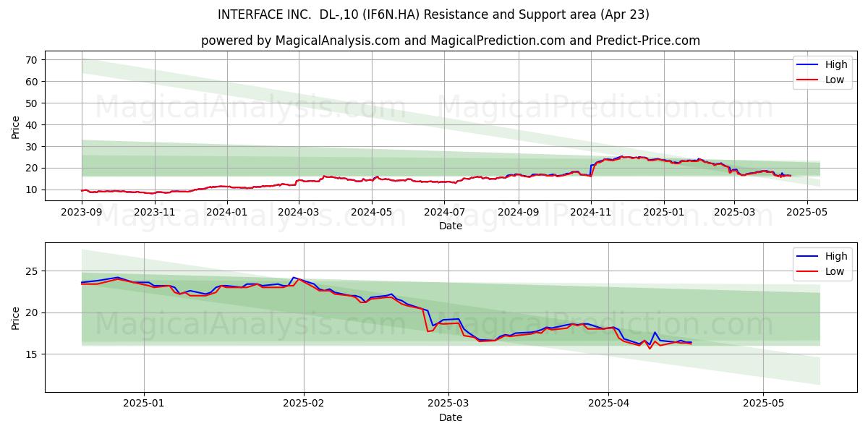Click the '2024-03' x-axis label on top chart
This screenshot has height=434, width=868.
[x=299, y=212]
